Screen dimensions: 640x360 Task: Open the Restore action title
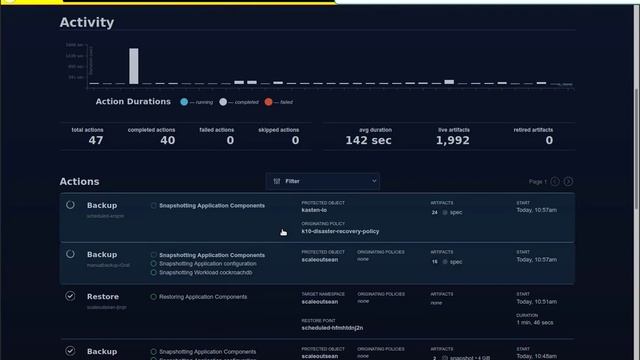point(103,297)
